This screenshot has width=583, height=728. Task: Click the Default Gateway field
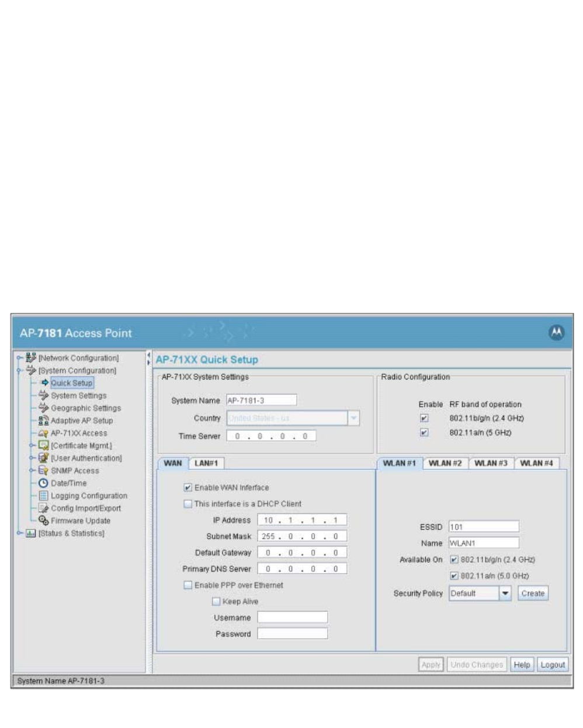(302, 552)
